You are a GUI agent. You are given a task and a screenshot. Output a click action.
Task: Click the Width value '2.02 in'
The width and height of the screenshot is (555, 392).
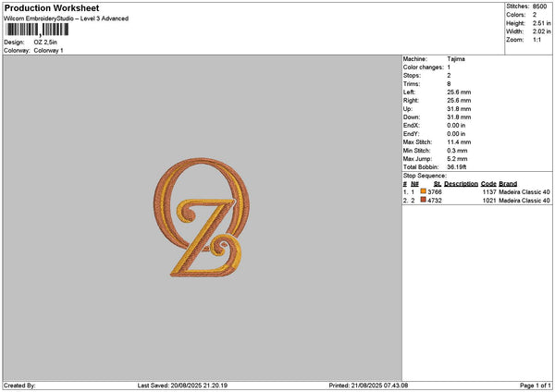[541, 31]
